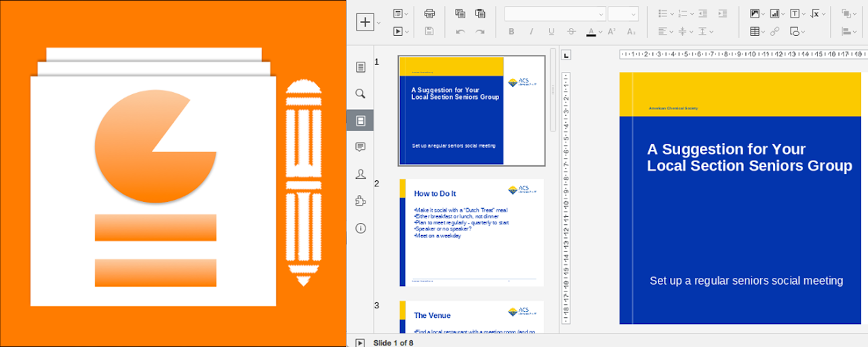Screen dimensions: 868x347
Task: Click the undo arrow
Action: click(460, 31)
